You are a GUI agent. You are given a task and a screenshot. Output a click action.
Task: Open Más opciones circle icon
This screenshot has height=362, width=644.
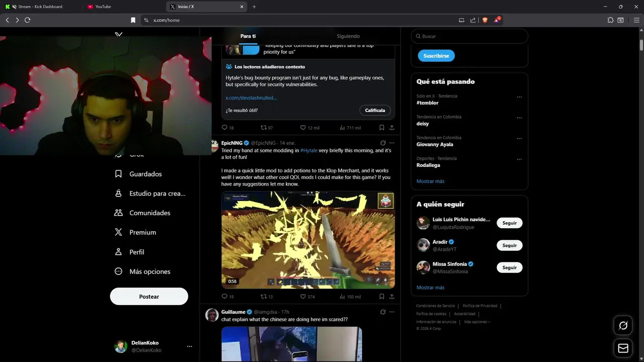pos(118,271)
